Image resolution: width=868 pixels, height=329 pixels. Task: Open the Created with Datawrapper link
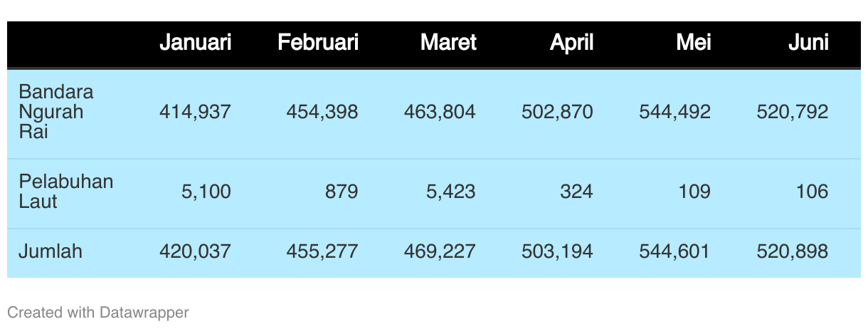(x=98, y=312)
